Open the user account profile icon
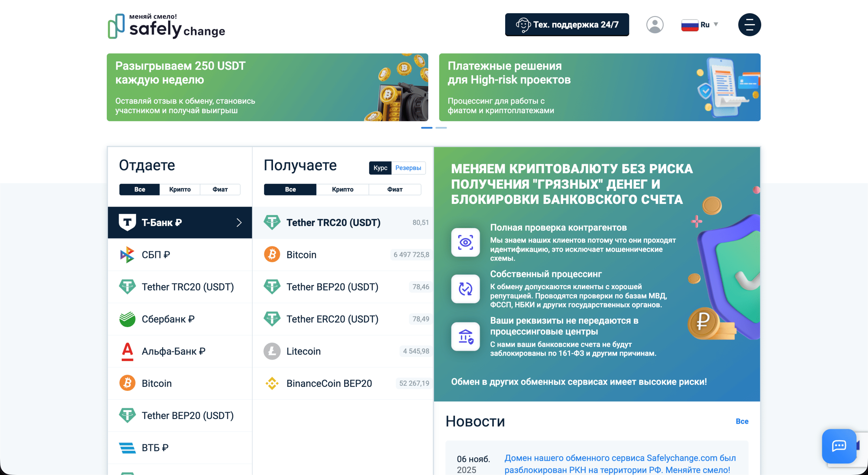 pos(655,25)
